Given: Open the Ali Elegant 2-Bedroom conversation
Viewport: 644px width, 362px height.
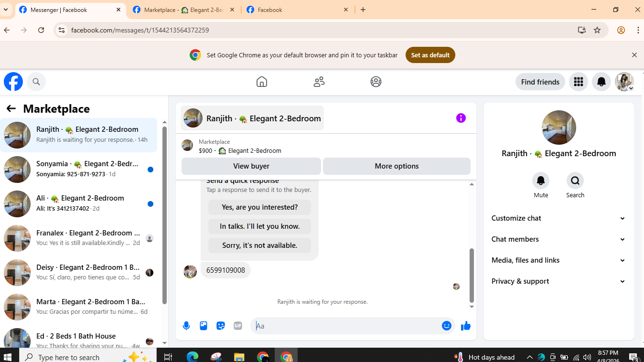Looking at the screenshot, I should pos(78,203).
